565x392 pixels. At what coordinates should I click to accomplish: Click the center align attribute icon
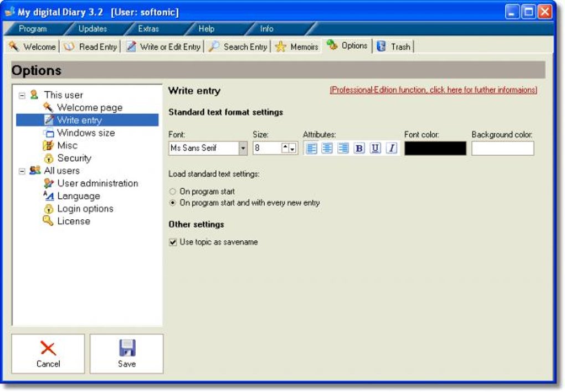click(327, 148)
